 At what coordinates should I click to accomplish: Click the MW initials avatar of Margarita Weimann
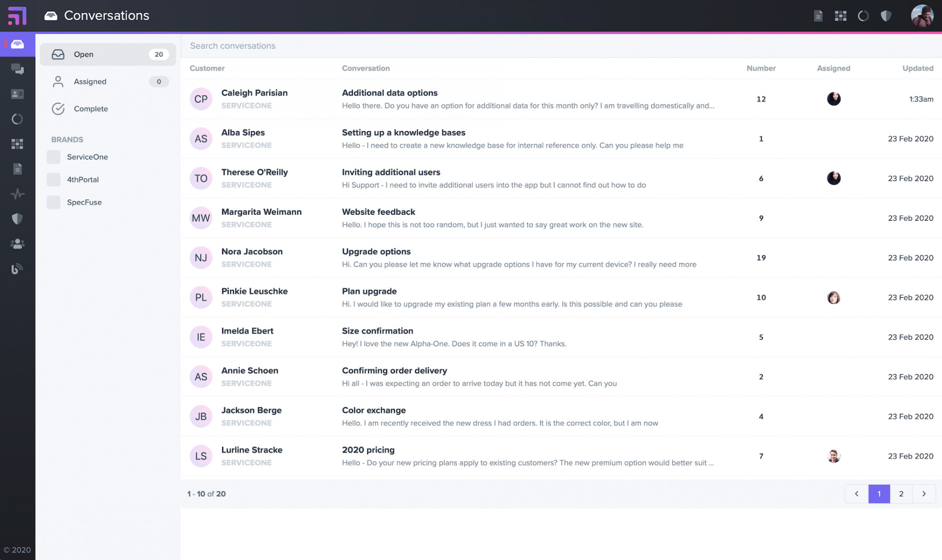(x=201, y=218)
